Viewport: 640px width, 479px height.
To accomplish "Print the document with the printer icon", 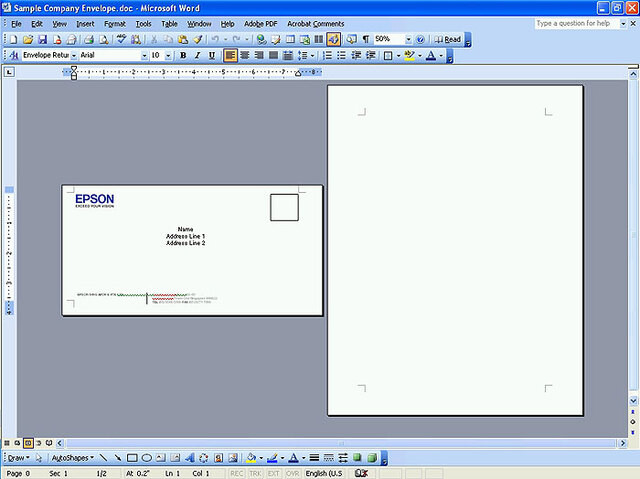I will [x=89, y=40].
